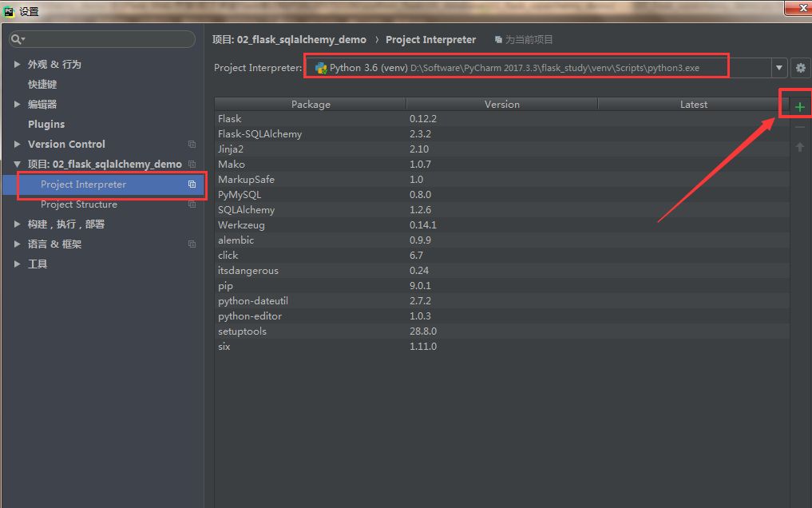Select the 快捷键 settings item
The width and height of the screenshot is (812, 508).
coord(42,84)
